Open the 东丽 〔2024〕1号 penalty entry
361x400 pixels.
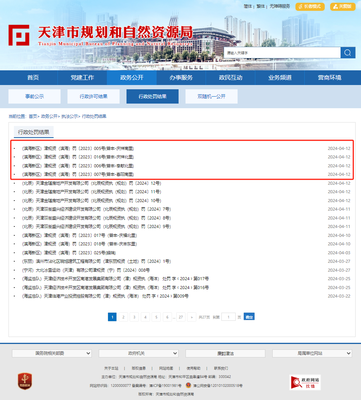click(97, 261)
